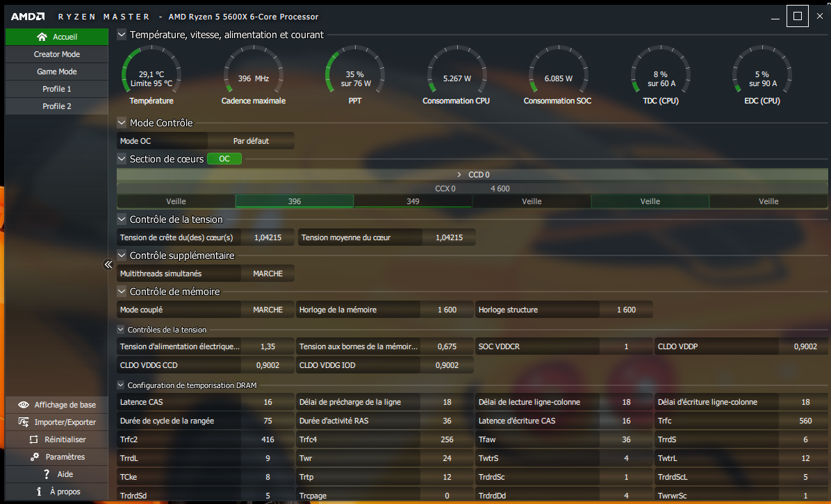
Task: Maximize the Ryzen Master window
Action: pos(797,16)
